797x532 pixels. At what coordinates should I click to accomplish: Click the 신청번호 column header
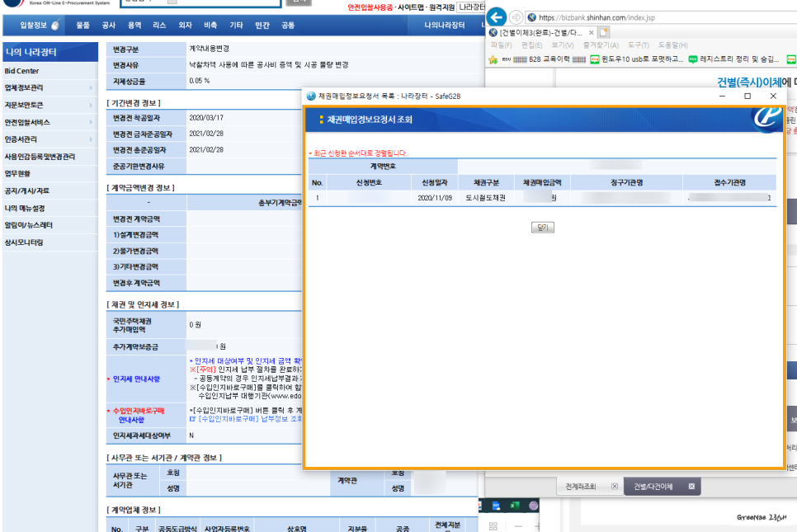369,182
